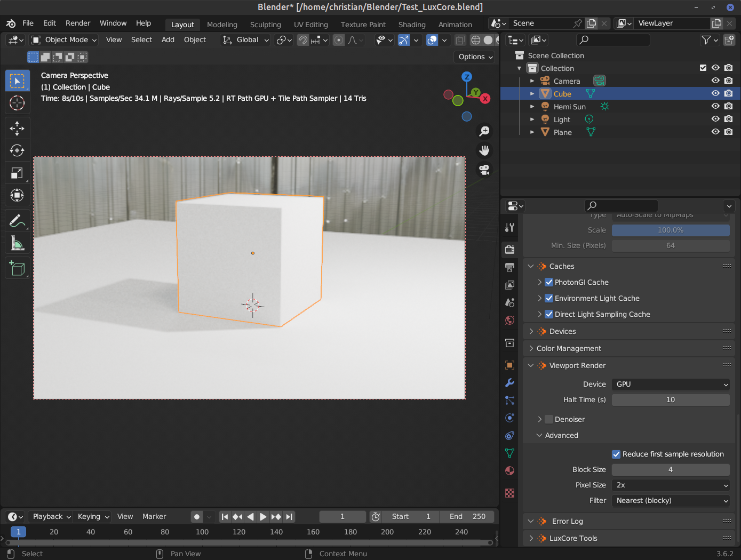Open the Device GPU dropdown
The image size is (741, 560).
coord(671,385)
